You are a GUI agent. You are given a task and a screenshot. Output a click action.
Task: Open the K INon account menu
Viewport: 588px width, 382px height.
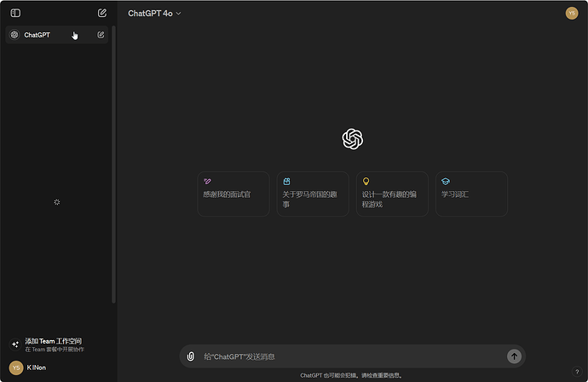click(x=56, y=368)
